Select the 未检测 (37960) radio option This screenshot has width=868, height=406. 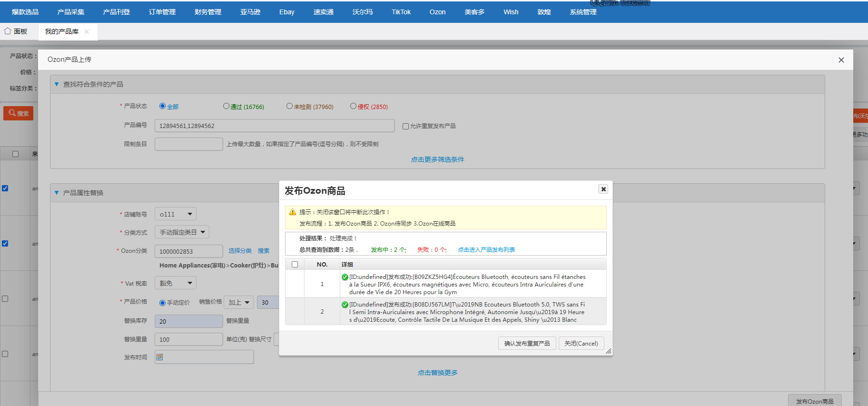click(x=289, y=106)
